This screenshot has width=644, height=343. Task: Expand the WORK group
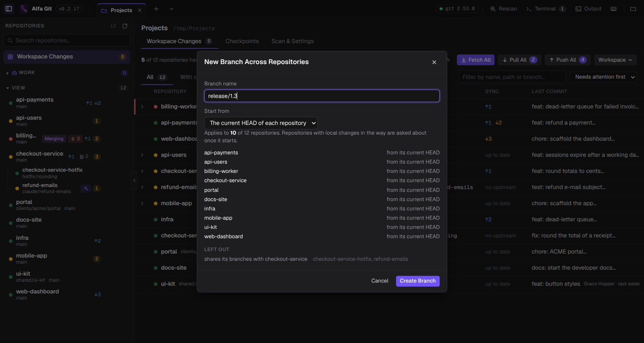(8, 73)
